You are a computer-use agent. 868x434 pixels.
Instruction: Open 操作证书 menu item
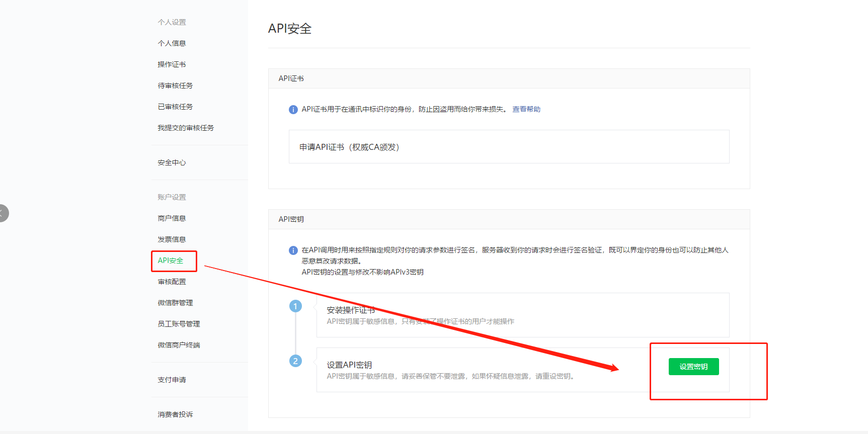(172, 64)
